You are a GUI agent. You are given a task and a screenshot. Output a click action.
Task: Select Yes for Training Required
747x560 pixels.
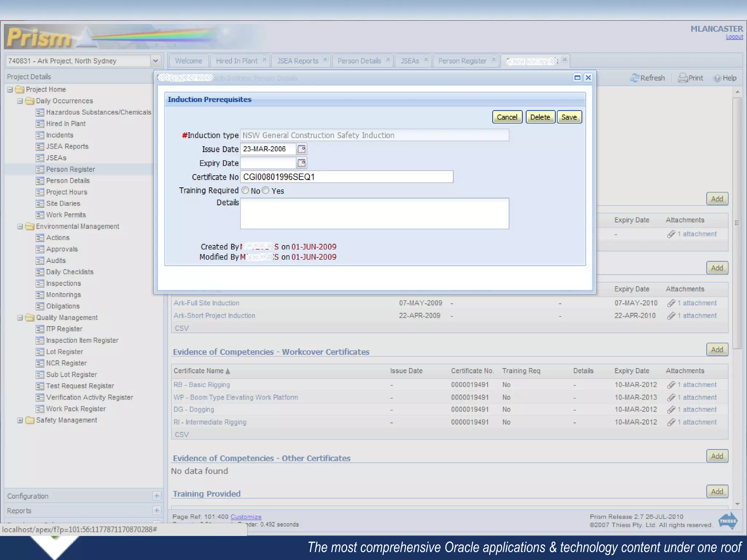(x=266, y=190)
